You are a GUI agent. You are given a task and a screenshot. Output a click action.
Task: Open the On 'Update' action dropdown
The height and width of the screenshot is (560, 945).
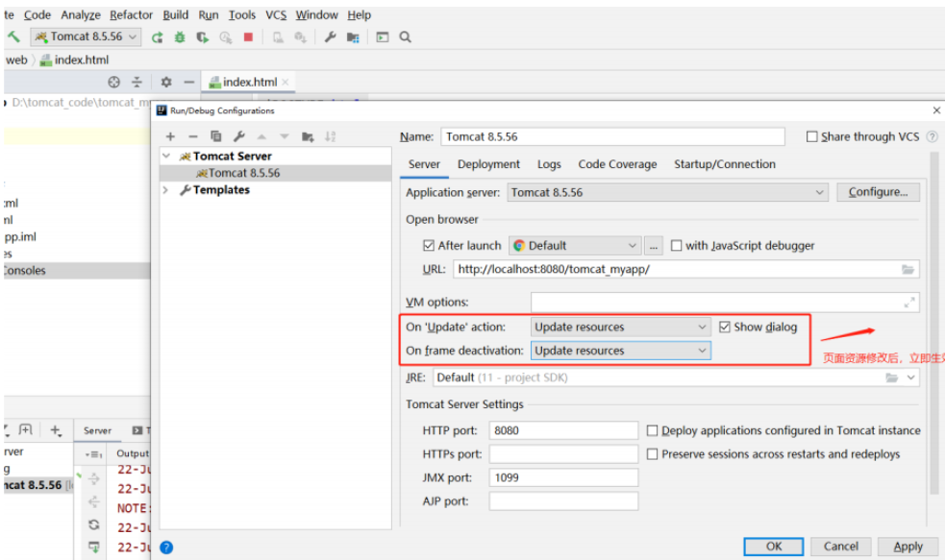[x=621, y=327]
